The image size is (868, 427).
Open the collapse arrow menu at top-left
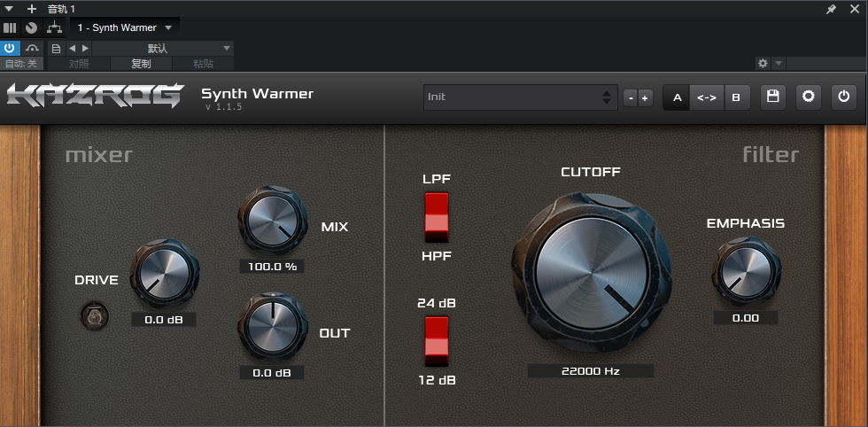pyautogui.click(x=9, y=8)
